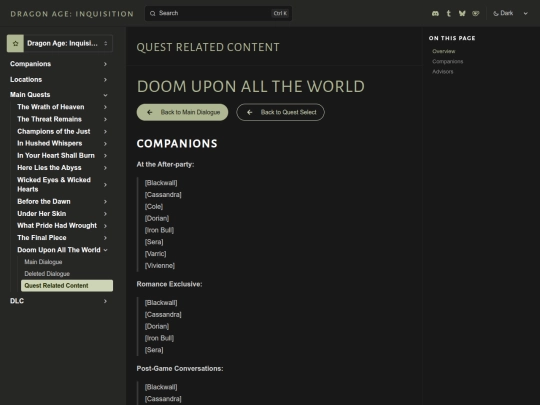Click the arrow icon in Back to Main Dialogue
Image resolution: width=540 pixels, height=405 pixels.
(x=149, y=112)
